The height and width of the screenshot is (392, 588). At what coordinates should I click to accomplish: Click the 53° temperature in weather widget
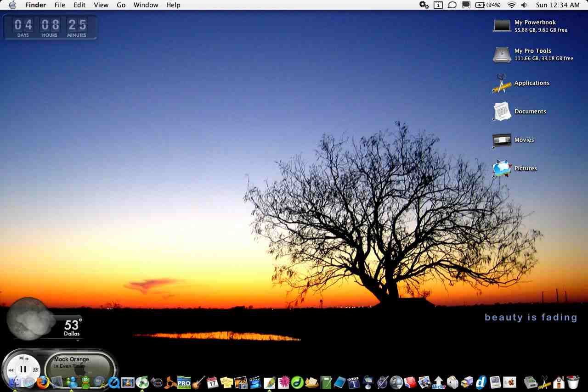tap(73, 325)
